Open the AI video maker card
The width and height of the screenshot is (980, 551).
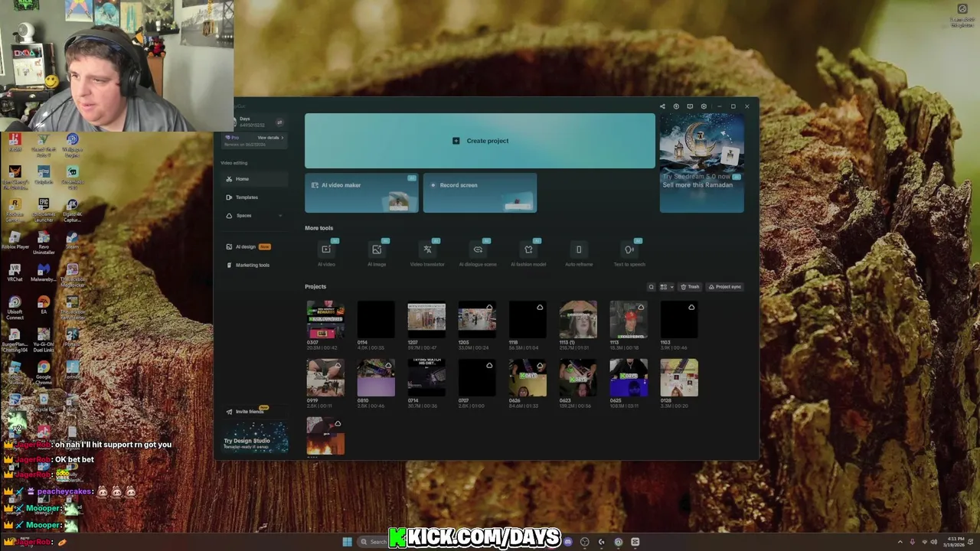tap(361, 193)
